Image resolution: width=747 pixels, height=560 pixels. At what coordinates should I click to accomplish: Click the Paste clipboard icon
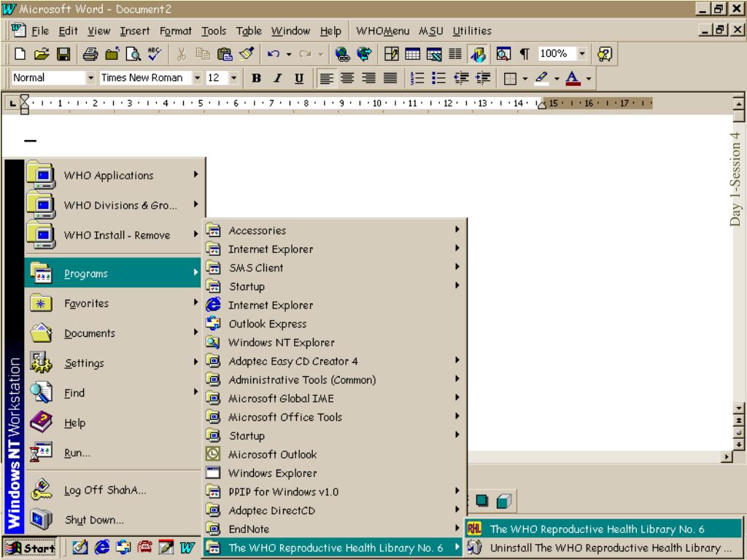tap(225, 54)
